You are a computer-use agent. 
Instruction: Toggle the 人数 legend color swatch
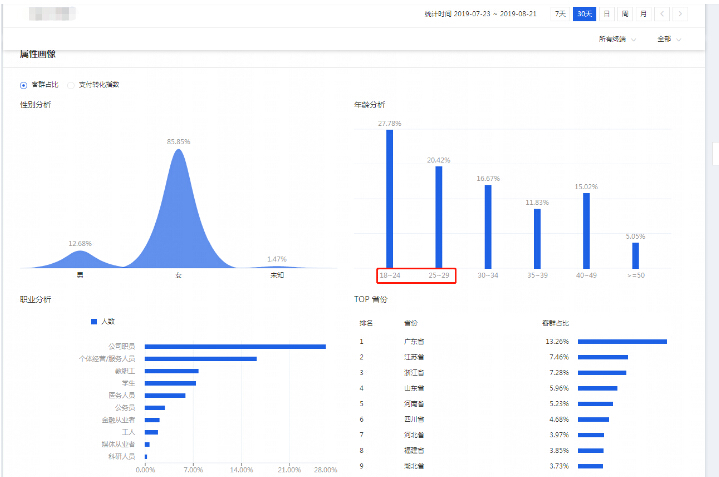click(94, 321)
